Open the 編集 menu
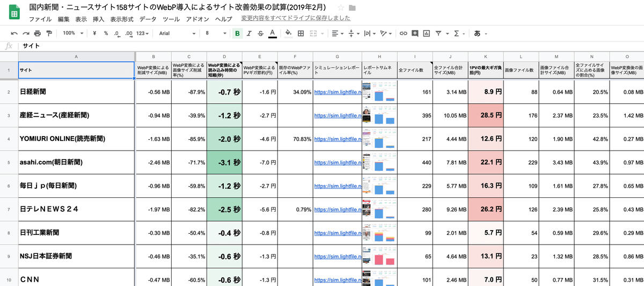Image resolution: width=644 pixels, height=286 pixels. click(63, 19)
